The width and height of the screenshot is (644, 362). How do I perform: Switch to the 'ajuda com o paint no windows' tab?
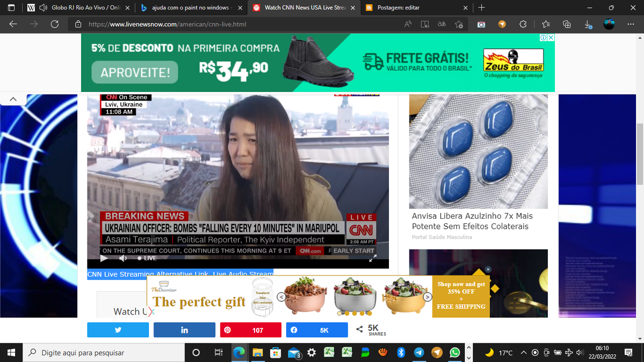click(x=190, y=8)
